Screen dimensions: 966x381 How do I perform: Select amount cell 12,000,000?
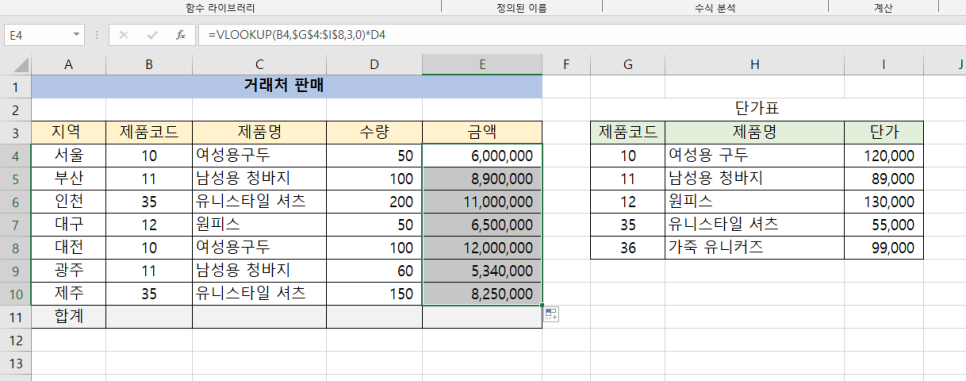coord(482,248)
